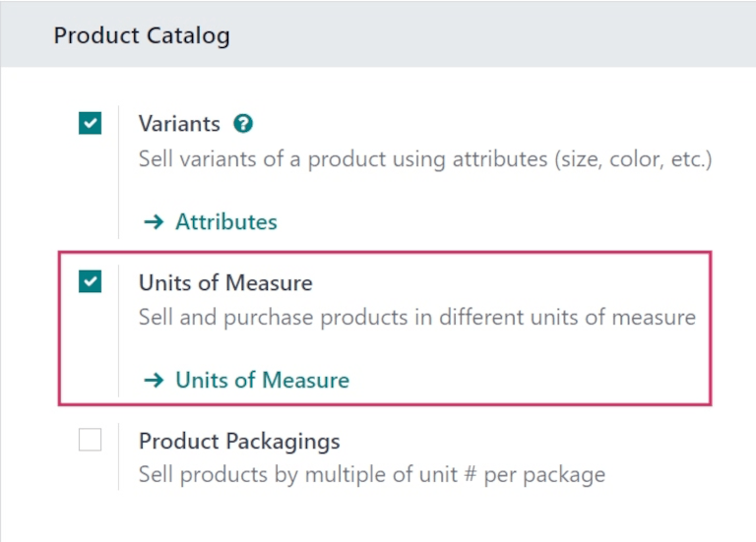The width and height of the screenshot is (756, 542).
Task: Click the Variants setting title
Action: (179, 124)
